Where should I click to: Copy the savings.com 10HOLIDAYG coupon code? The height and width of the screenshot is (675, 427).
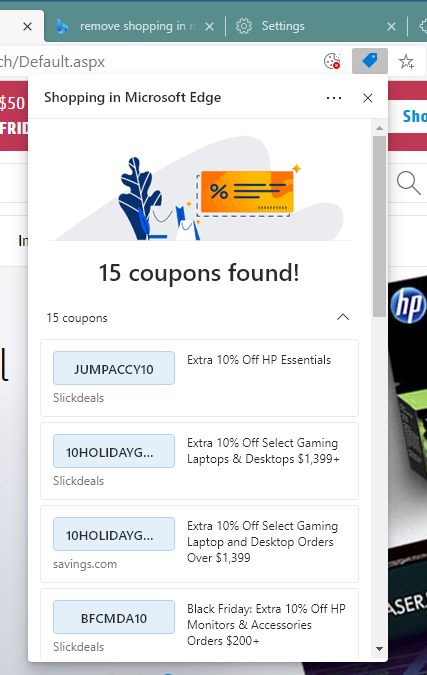click(x=114, y=534)
